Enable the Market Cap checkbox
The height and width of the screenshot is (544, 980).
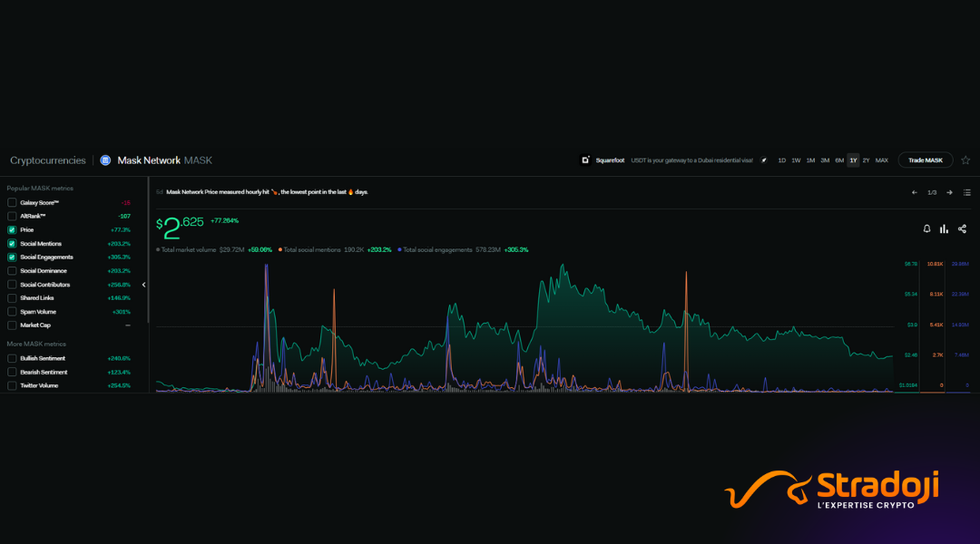point(12,325)
